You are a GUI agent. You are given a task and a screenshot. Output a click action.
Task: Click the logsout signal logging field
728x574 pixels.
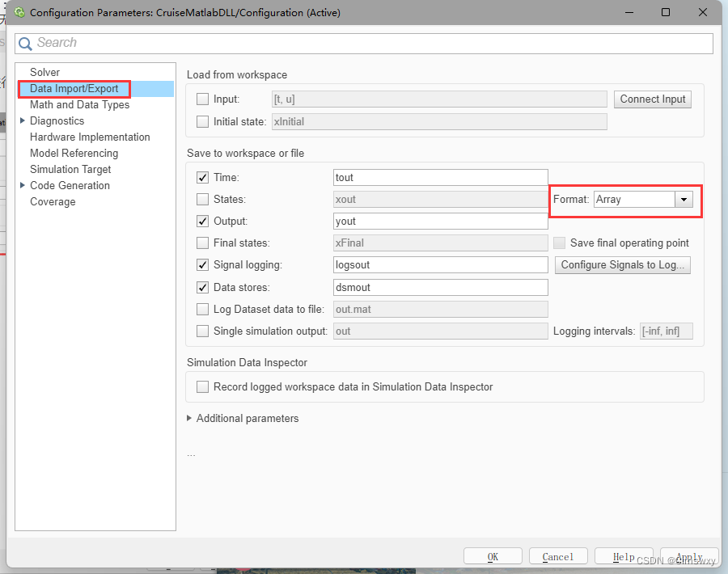(441, 264)
